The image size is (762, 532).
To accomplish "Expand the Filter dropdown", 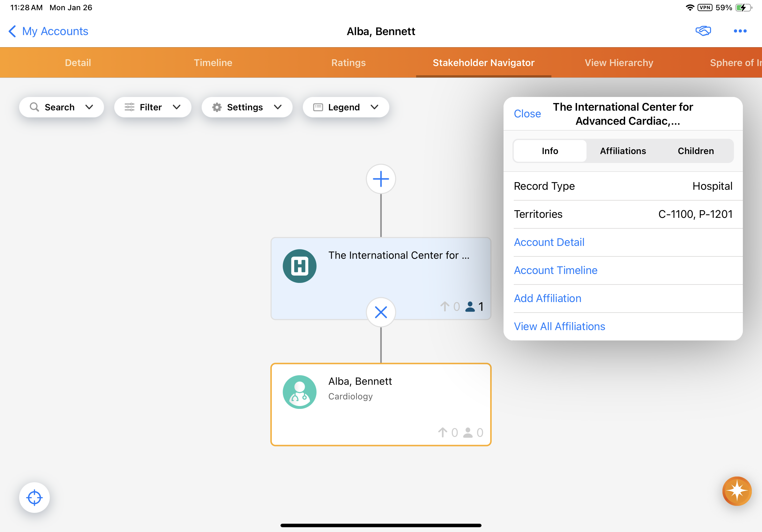I will click(x=152, y=107).
